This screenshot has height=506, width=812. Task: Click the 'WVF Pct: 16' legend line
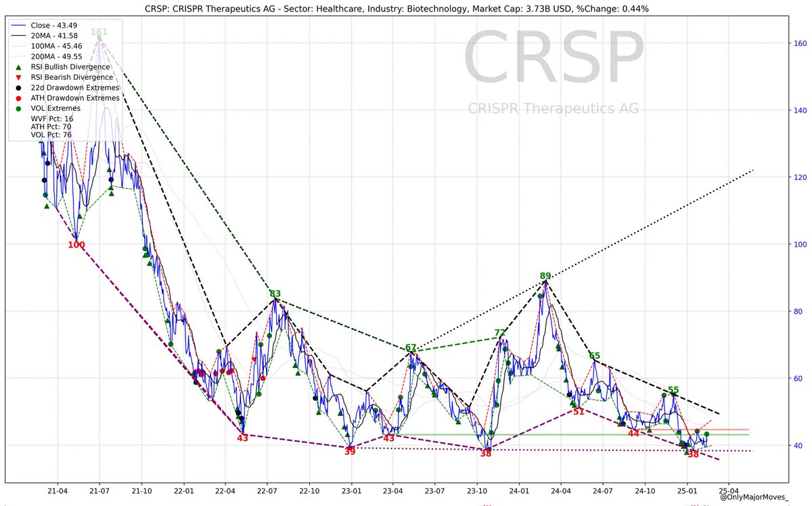[x=52, y=118]
